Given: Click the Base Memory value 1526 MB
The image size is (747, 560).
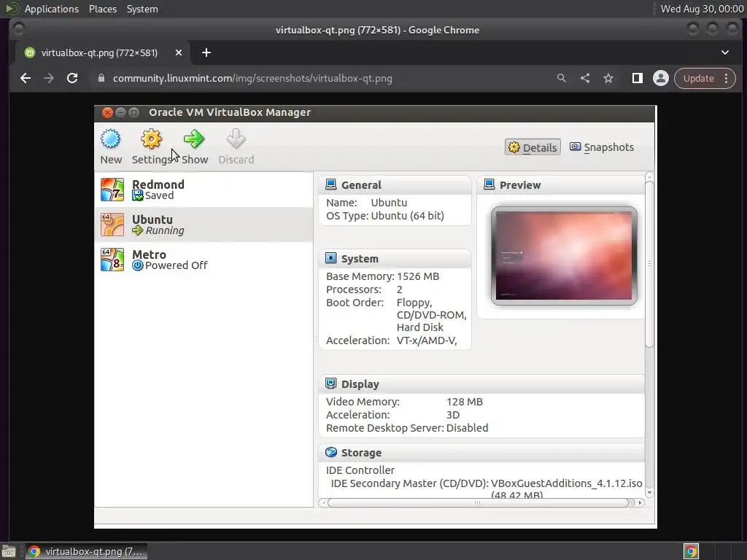Looking at the screenshot, I should click(418, 276).
